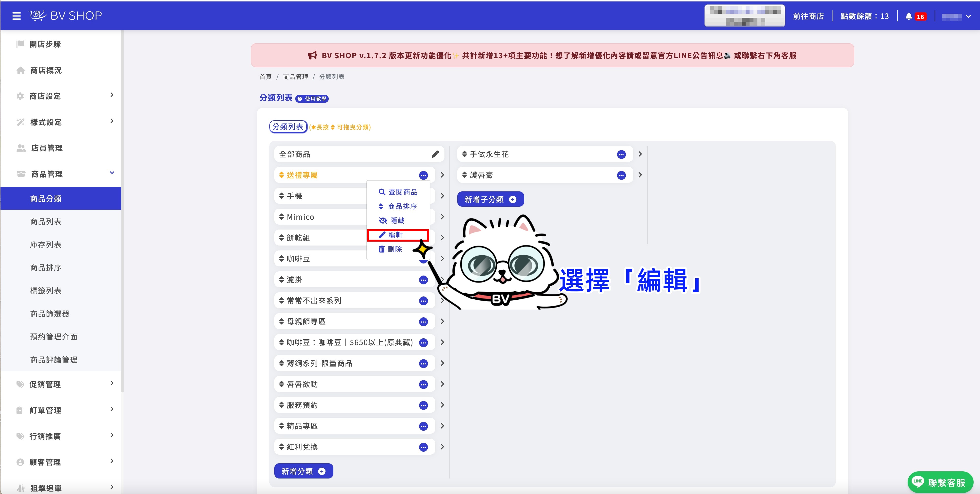Click the BV SHOP logo
Image resolution: width=980 pixels, height=494 pixels.
65,15
